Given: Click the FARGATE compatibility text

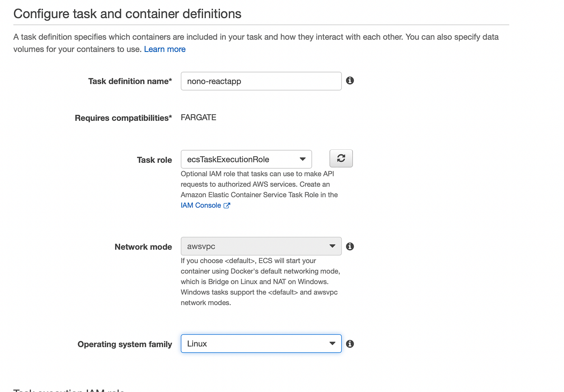Looking at the screenshot, I should (x=199, y=117).
